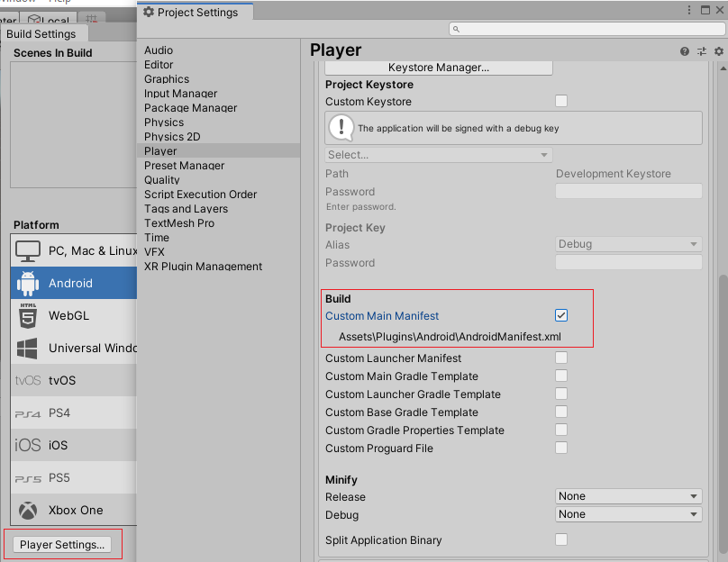This screenshot has height=562, width=728.
Task: Click the scroll-up arrow of Player panel
Action: coord(723,68)
